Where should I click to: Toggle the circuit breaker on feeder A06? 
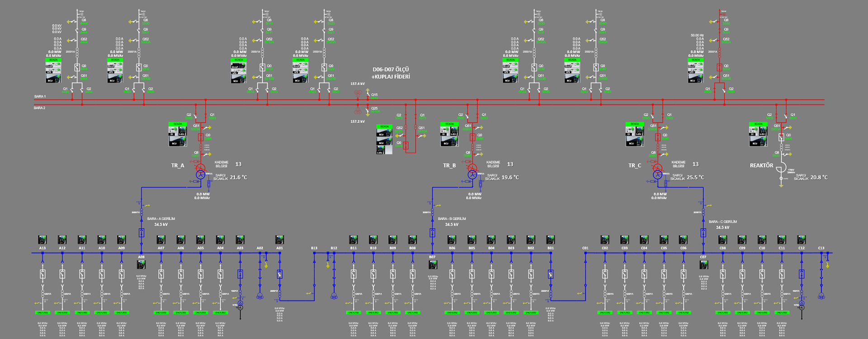click(x=181, y=274)
